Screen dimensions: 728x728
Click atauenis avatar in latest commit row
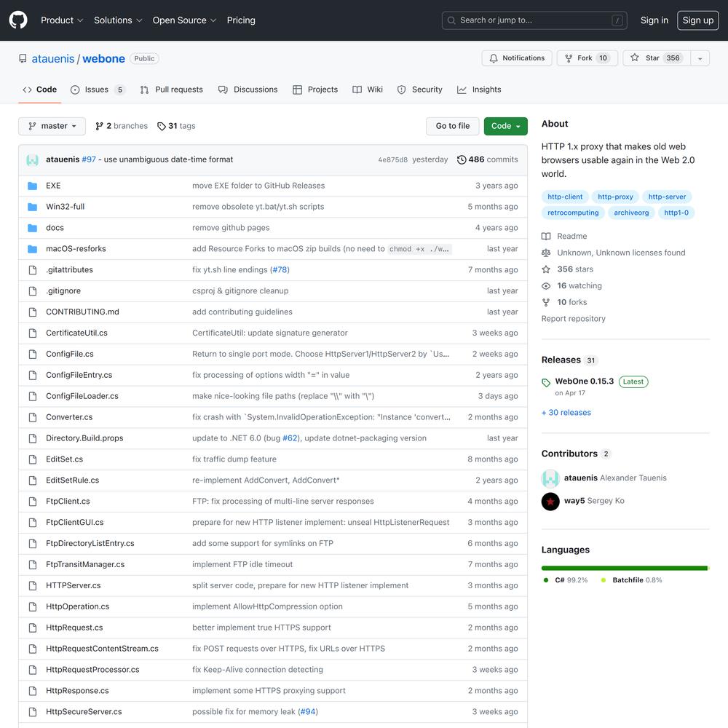[33, 159]
